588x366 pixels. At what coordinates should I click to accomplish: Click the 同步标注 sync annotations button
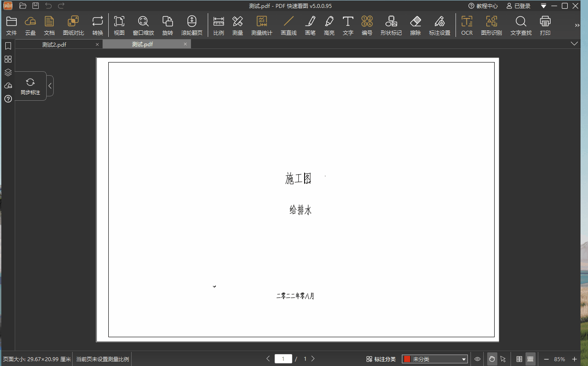tap(30, 86)
